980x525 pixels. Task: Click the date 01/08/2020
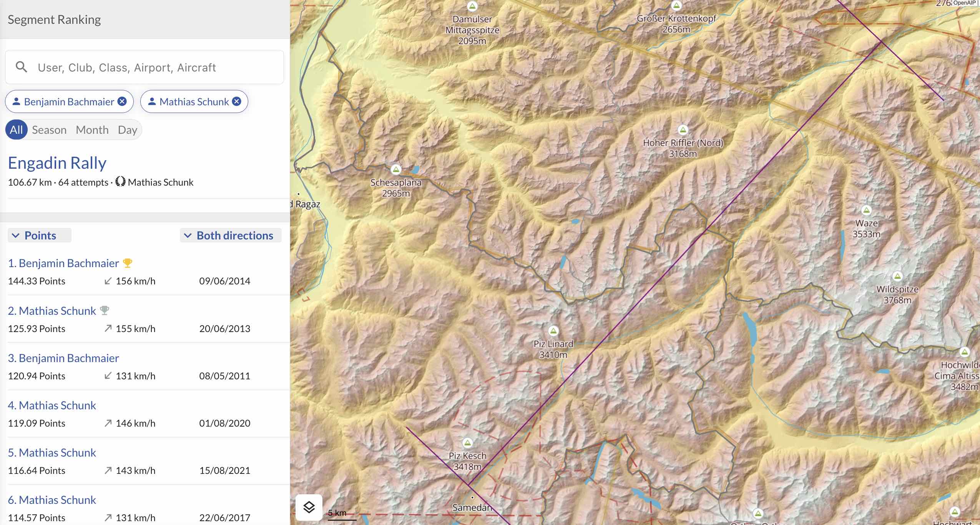click(x=224, y=423)
